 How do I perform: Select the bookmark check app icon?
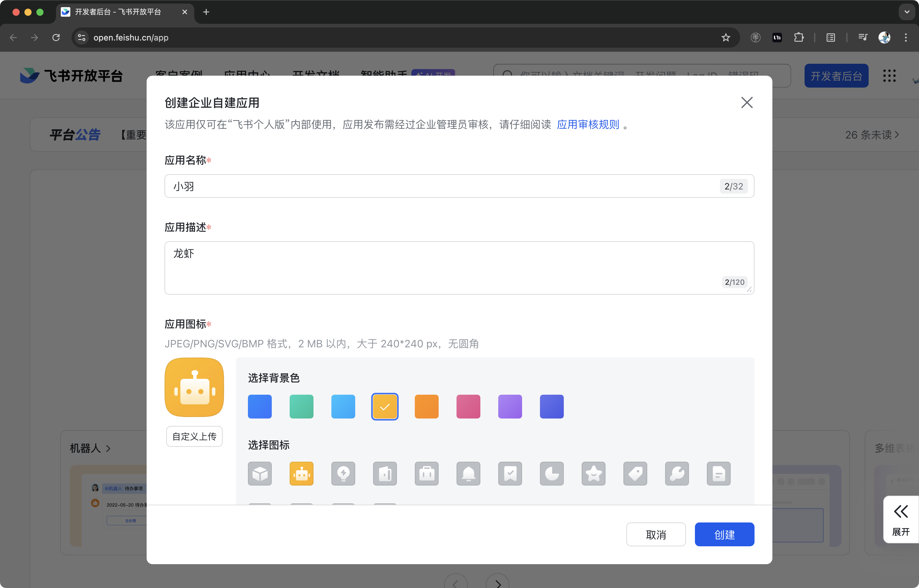coord(510,473)
